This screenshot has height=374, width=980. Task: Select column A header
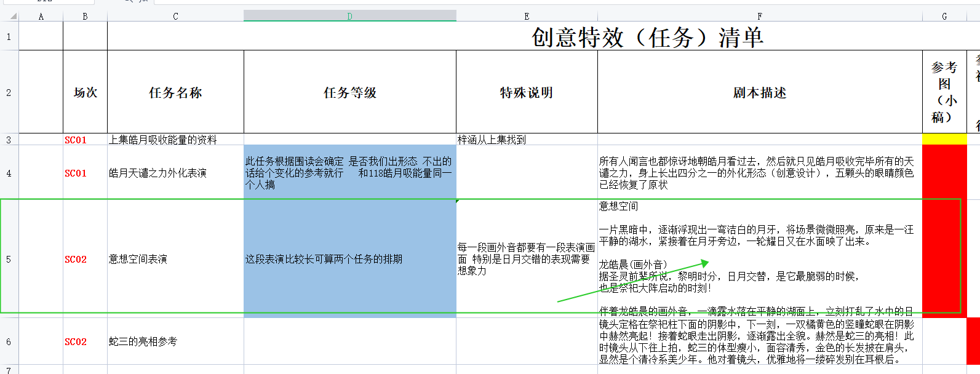coord(41,16)
